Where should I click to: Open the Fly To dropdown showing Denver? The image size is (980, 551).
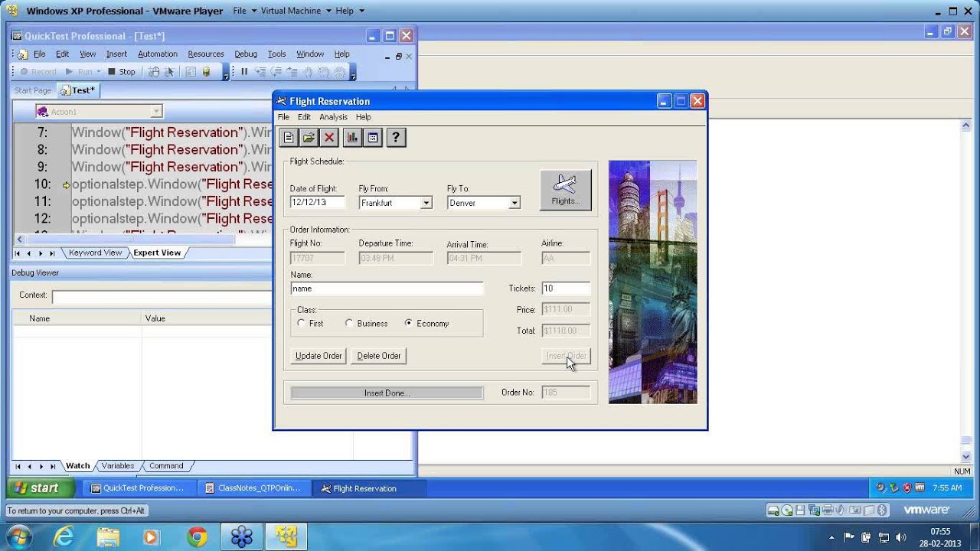514,203
